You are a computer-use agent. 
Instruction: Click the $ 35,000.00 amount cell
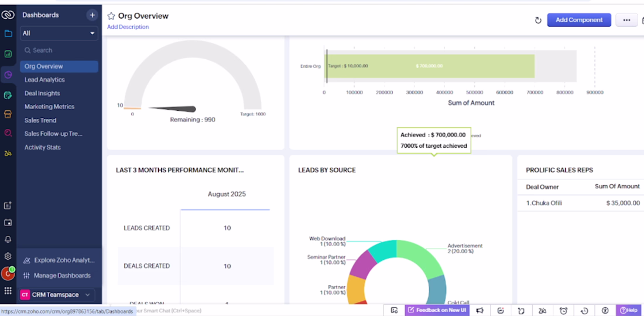[x=623, y=203]
